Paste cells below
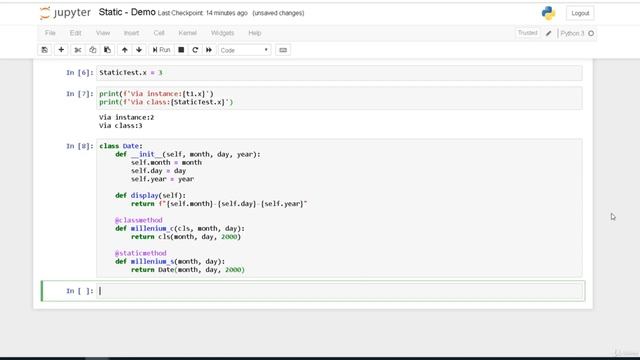The height and width of the screenshot is (360, 640). [x=107, y=50]
